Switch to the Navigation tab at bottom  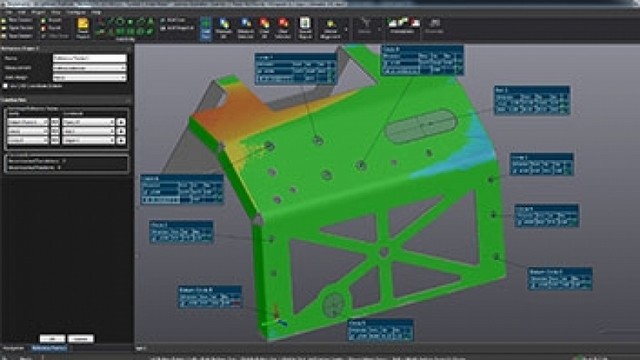pos(13,348)
